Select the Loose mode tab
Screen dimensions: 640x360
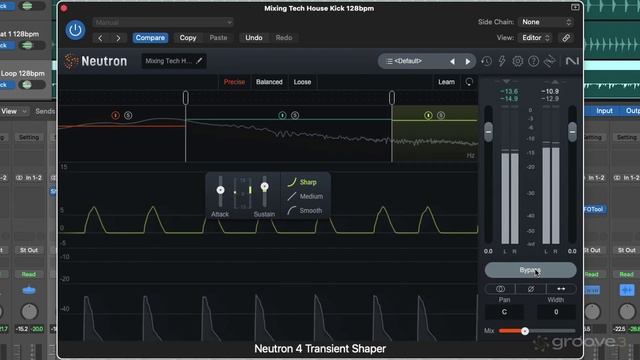pyautogui.click(x=302, y=82)
